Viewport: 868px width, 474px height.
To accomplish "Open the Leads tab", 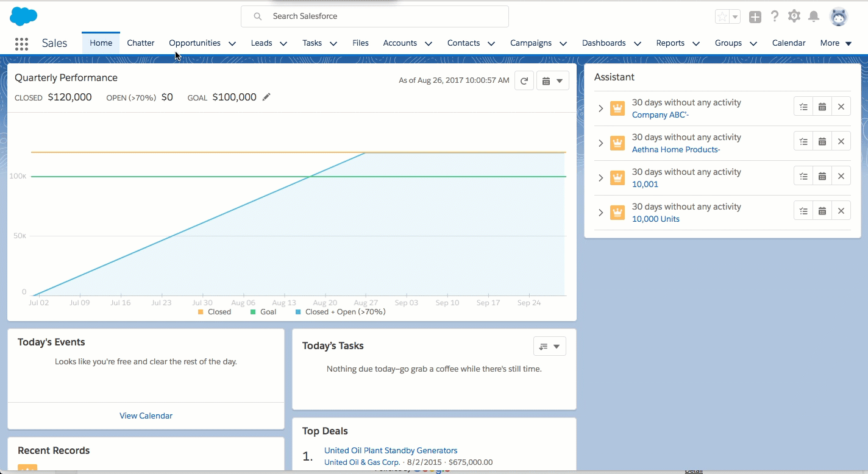I will point(261,43).
